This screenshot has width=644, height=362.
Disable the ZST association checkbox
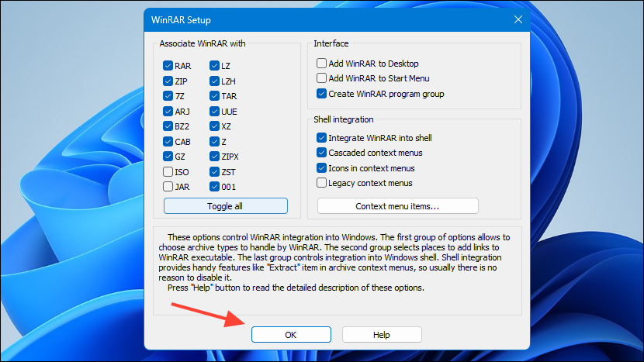(x=214, y=171)
